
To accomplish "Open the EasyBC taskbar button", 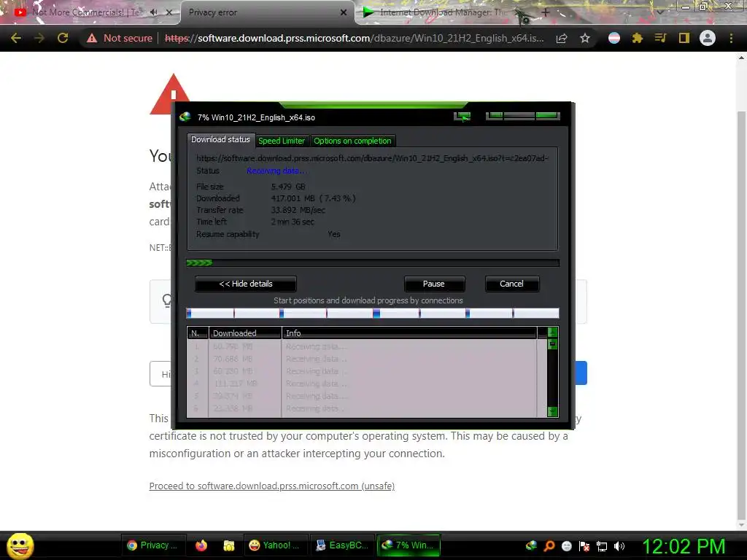I will click(x=342, y=545).
